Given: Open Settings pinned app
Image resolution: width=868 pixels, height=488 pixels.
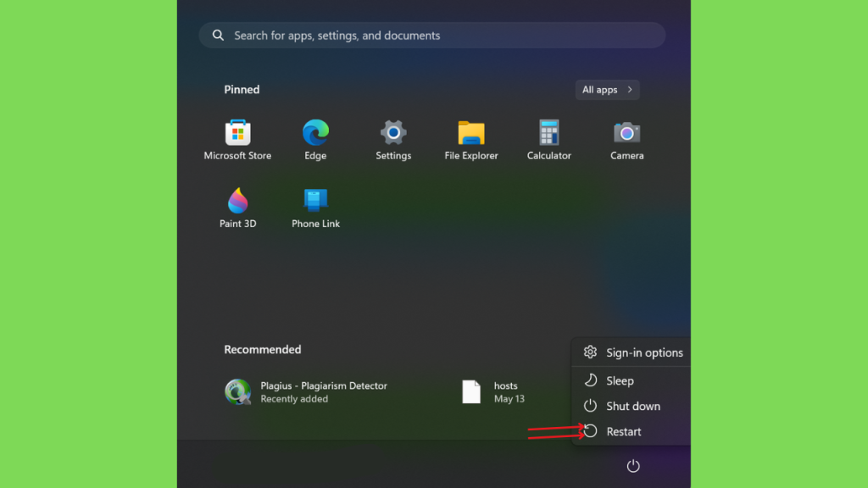Looking at the screenshot, I should click(x=393, y=140).
